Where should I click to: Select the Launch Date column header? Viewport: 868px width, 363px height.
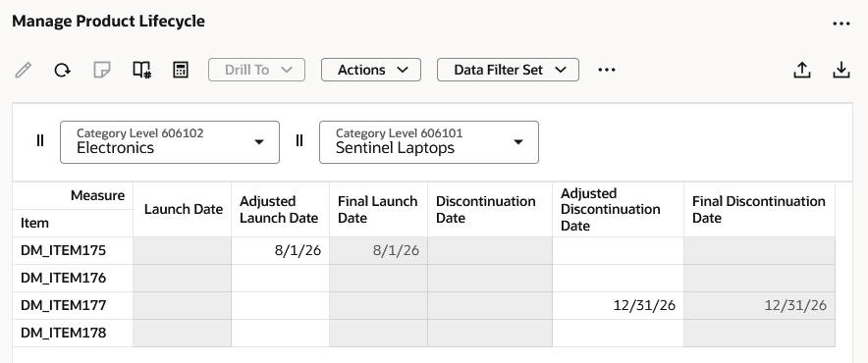point(182,209)
